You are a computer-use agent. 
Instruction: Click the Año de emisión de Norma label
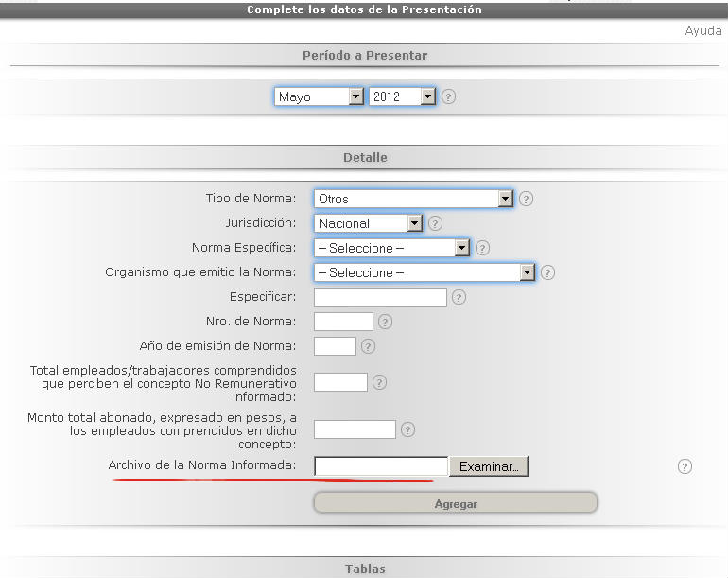tap(217, 346)
